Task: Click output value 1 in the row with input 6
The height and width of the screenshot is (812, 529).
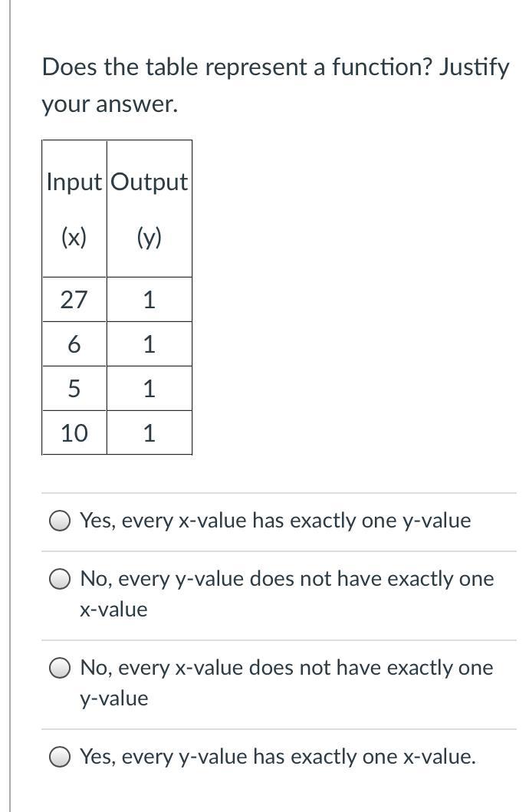Action: (149, 344)
